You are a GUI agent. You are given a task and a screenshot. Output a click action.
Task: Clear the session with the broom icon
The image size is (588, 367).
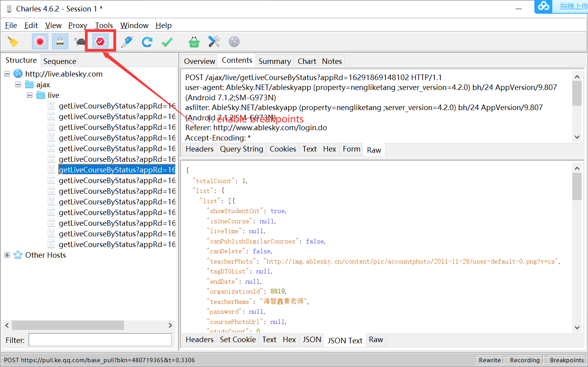pyautogui.click(x=13, y=42)
